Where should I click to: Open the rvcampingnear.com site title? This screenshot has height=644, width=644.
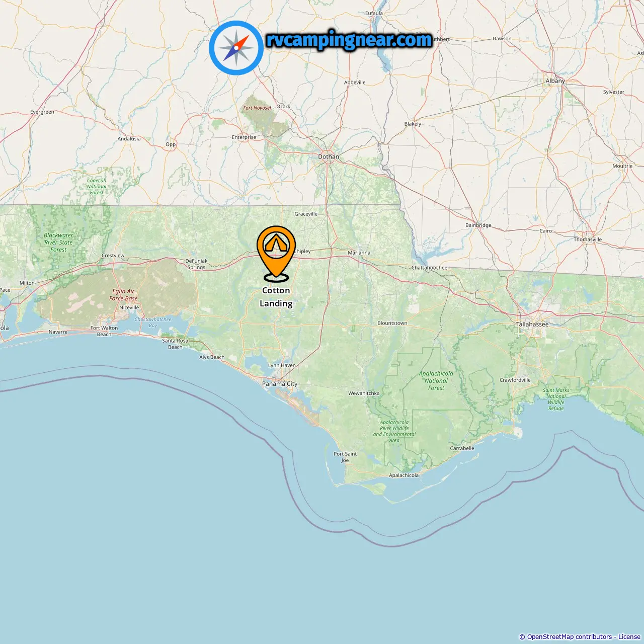(349, 40)
